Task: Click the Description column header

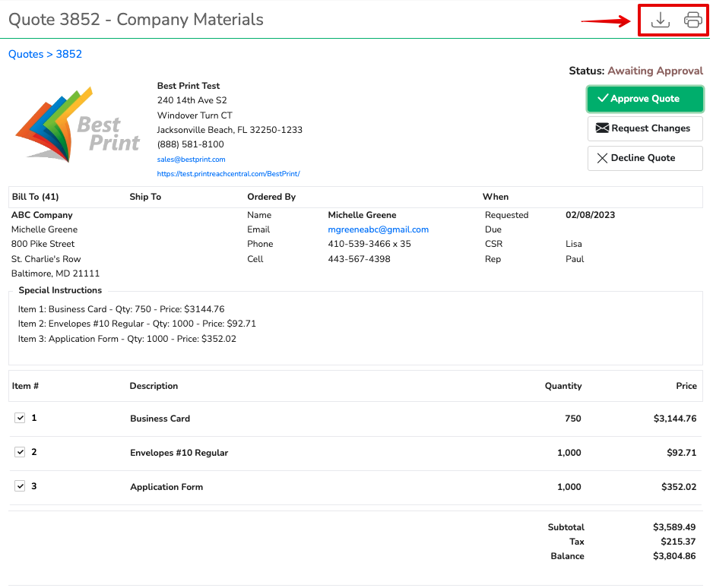Action: tap(154, 386)
